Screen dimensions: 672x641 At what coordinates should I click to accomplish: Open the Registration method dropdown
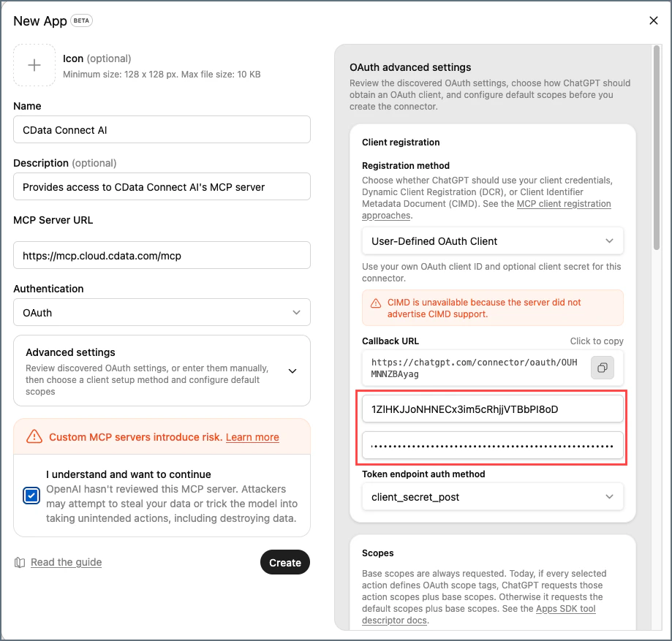492,240
